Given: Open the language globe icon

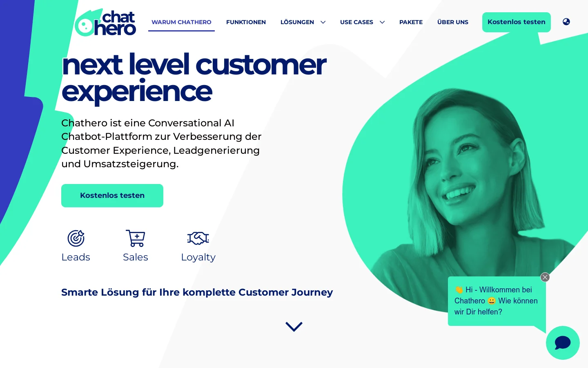Looking at the screenshot, I should pyautogui.click(x=566, y=22).
